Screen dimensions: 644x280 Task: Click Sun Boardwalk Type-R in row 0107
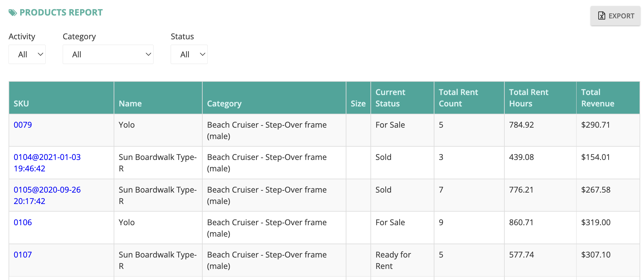click(158, 260)
